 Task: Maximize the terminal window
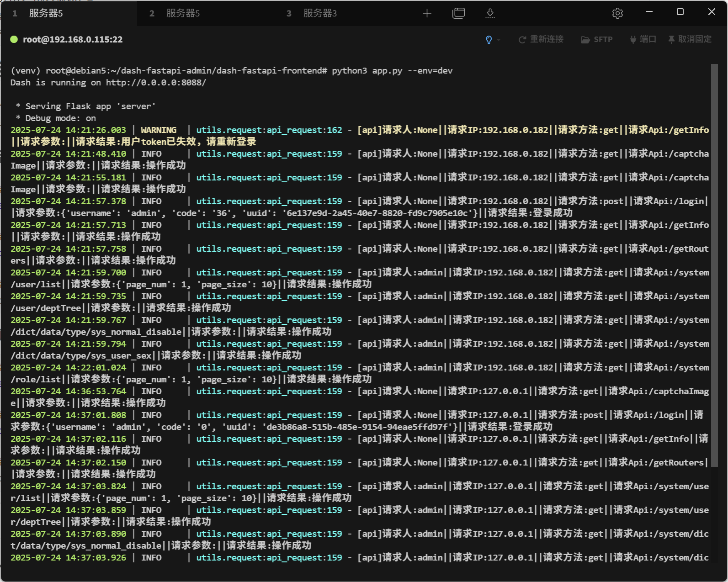pos(680,12)
